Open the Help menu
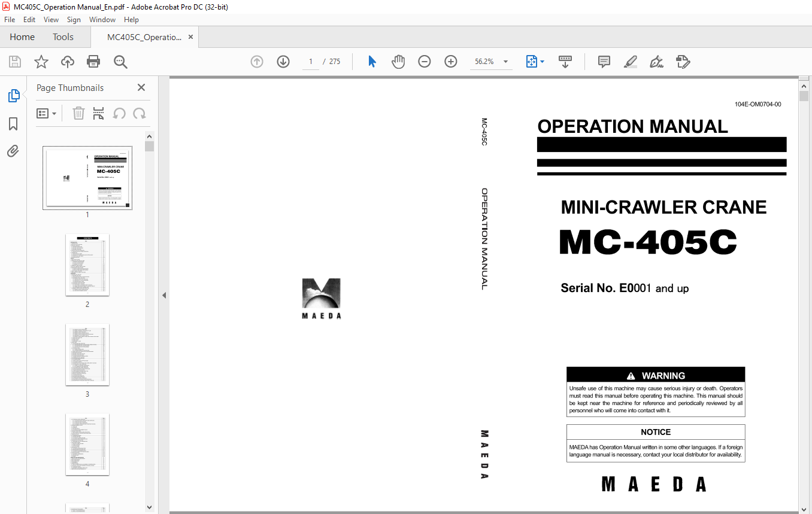Image resolution: width=812 pixels, height=514 pixels. 131,20
